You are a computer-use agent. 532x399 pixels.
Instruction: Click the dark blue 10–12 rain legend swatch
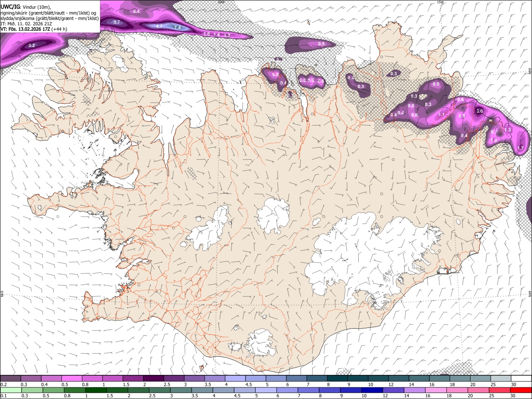pyautogui.click(x=372, y=390)
